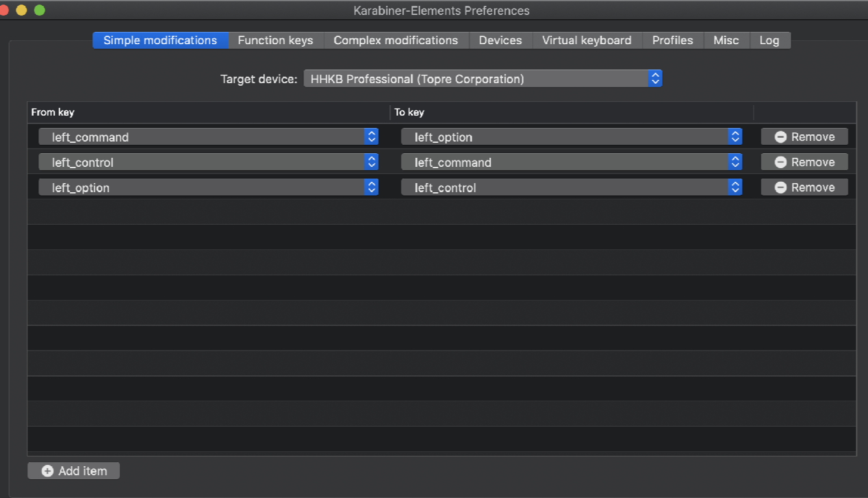Click the green zoom window button
This screenshot has width=868, height=498.
pos(40,10)
